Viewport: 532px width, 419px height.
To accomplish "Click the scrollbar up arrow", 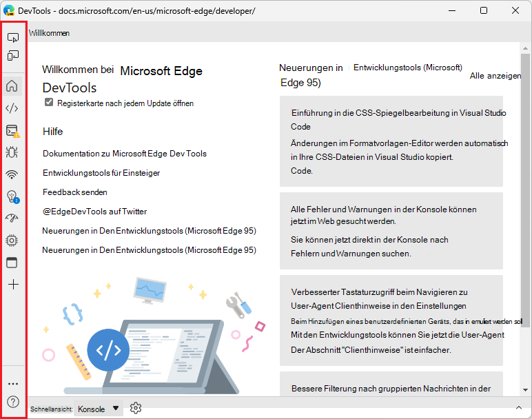I will coord(525,48).
